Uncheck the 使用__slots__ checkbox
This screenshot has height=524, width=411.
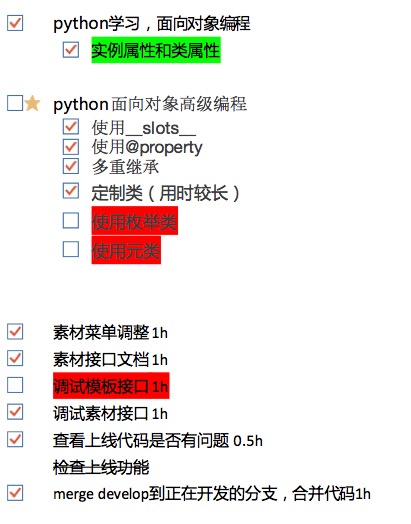(71, 127)
